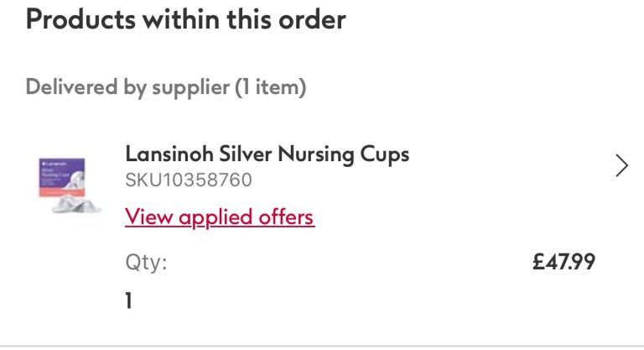Open the Lansinoh product thumbnail image

[x=70, y=185]
